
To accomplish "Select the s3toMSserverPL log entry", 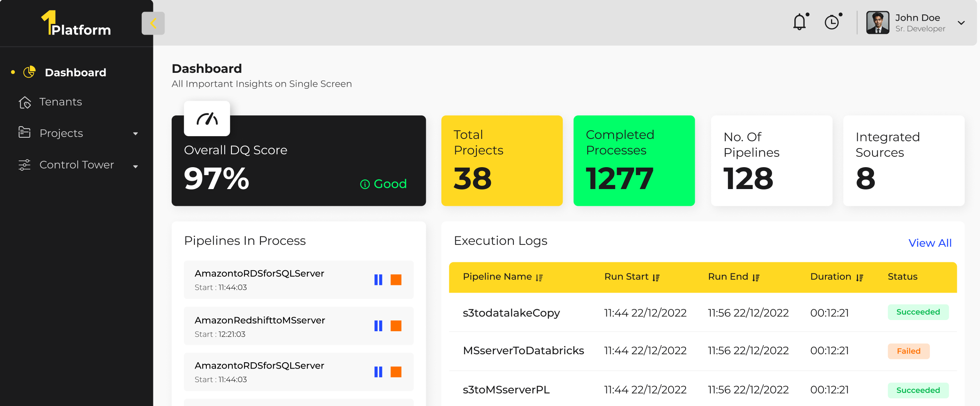I will click(703, 389).
